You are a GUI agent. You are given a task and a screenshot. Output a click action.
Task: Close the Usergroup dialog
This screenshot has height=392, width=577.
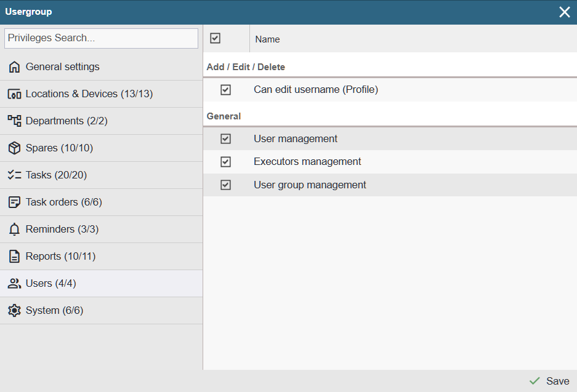pos(564,12)
